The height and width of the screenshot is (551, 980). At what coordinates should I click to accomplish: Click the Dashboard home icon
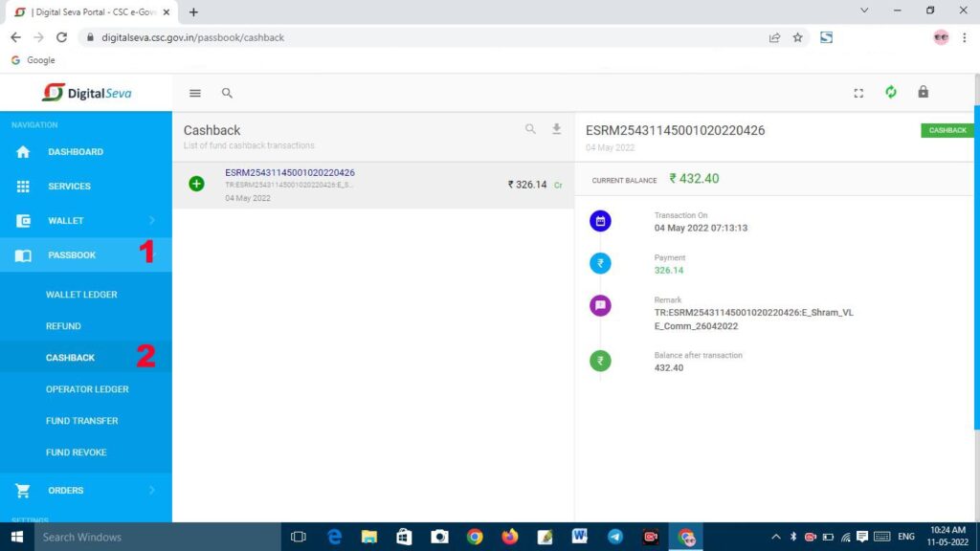pos(23,152)
